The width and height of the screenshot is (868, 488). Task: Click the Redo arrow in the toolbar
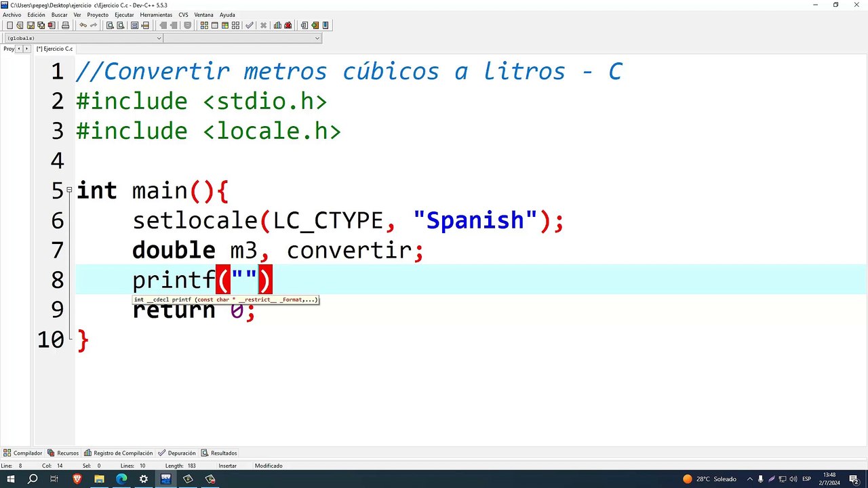94,26
